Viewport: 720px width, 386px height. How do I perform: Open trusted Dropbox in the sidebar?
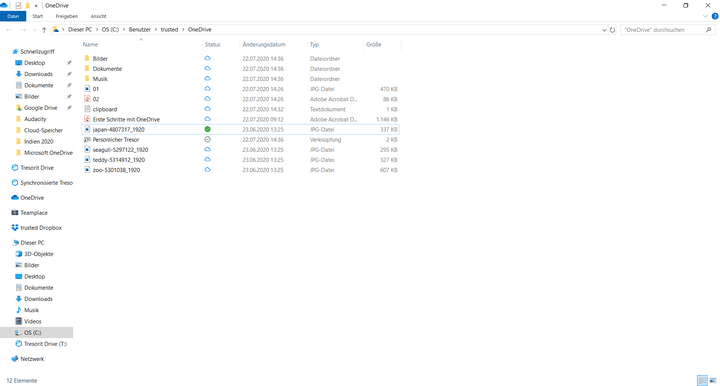click(41, 228)
